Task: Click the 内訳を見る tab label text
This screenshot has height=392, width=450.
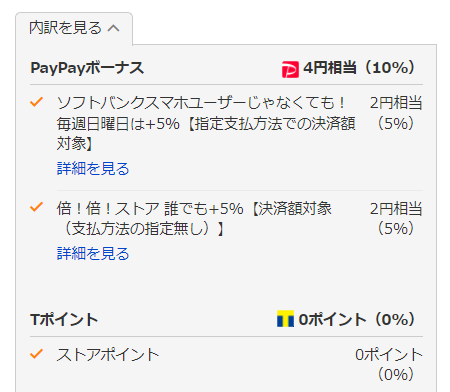Action: [65, 28]
